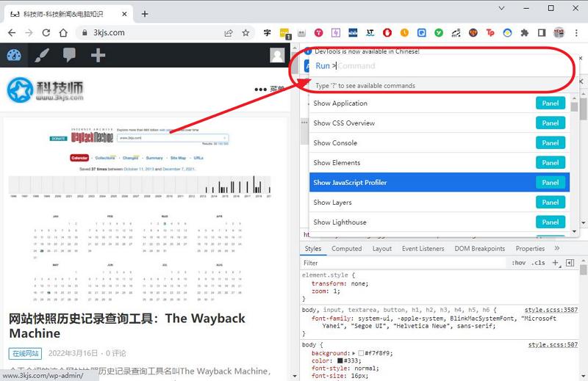Edit the transform: none declaration
588x381 pixels.
340,283
